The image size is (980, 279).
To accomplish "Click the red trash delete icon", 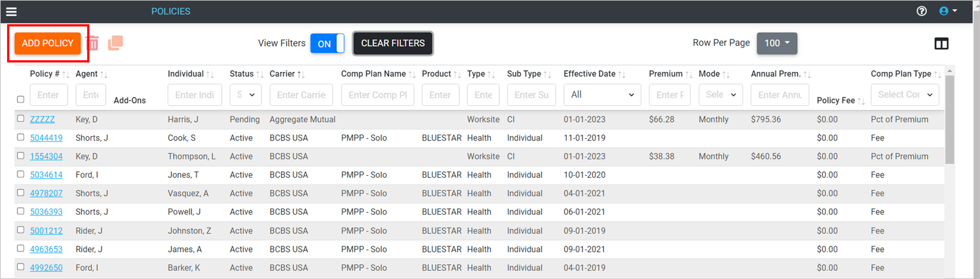I will [x=93, y=43].
